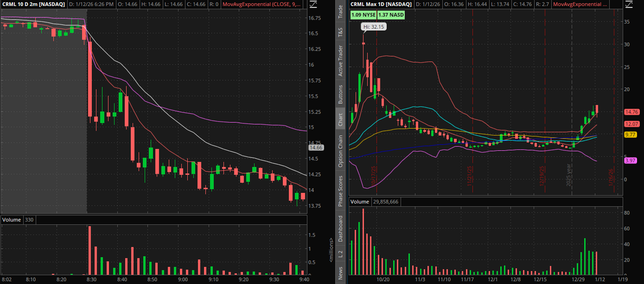Screen dimensions: 644x284
Task: Click MovAvgExponential study label on left chart
Action: point(261,4)
